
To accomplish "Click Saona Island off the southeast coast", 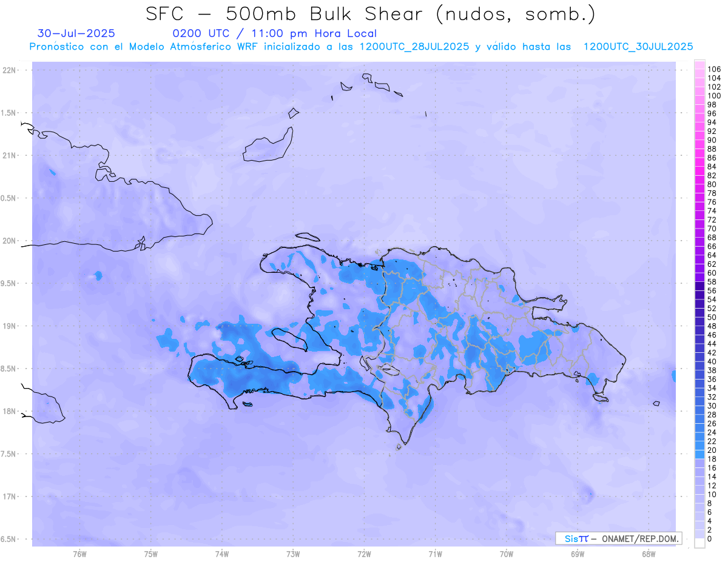I will coord(601,398).
